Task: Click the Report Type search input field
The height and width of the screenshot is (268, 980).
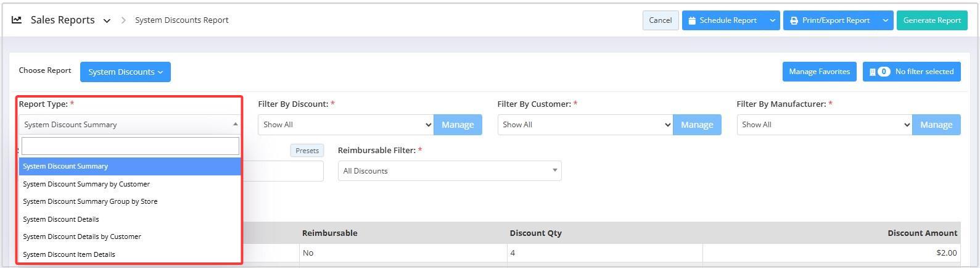Action: (130, 146)
